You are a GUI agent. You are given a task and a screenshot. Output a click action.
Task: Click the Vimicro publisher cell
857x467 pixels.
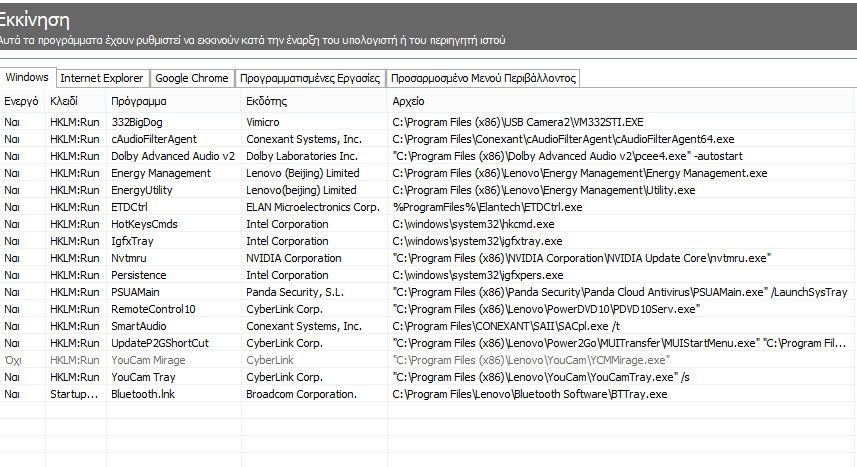[262, 122]
